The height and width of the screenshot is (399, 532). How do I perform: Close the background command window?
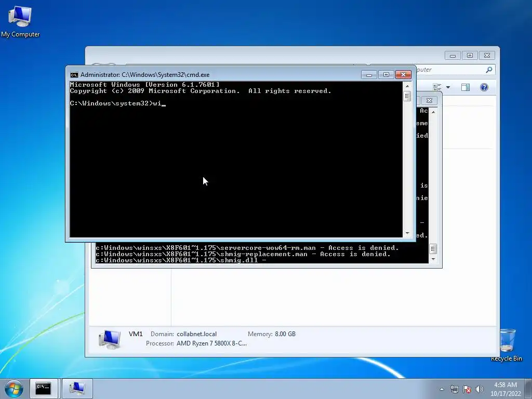pos(429,100)
